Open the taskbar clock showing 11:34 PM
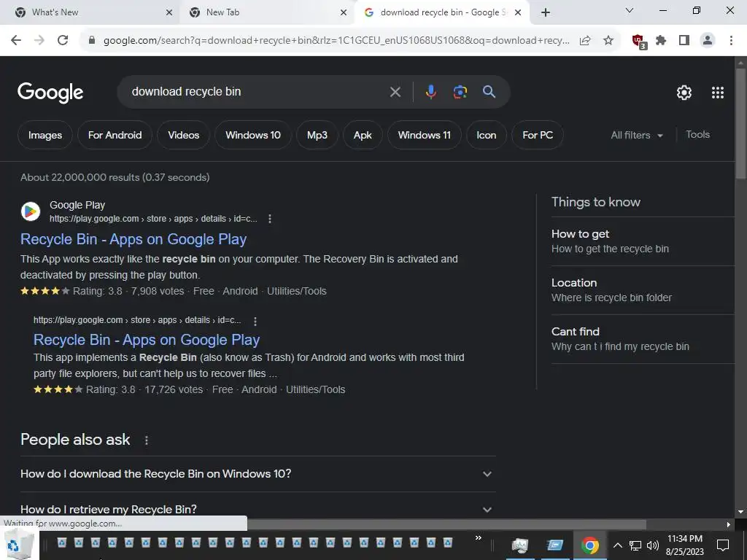 pyautogui.click(x=684, y=545)
